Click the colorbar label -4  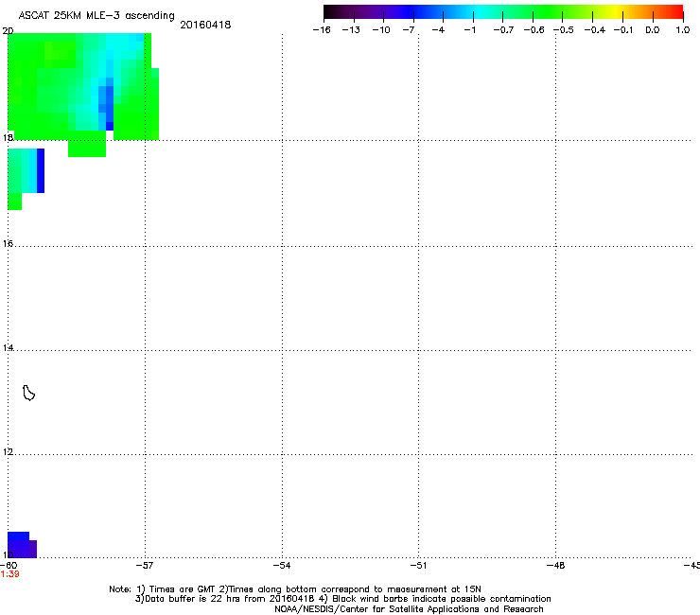(438, 30)
